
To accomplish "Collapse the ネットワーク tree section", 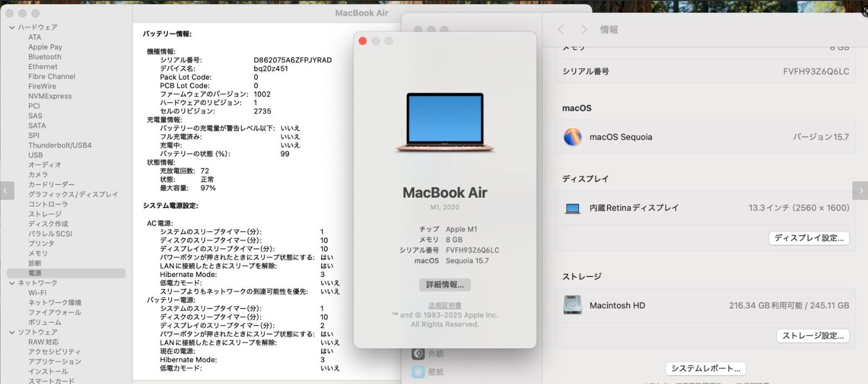I will click(12, 283).
